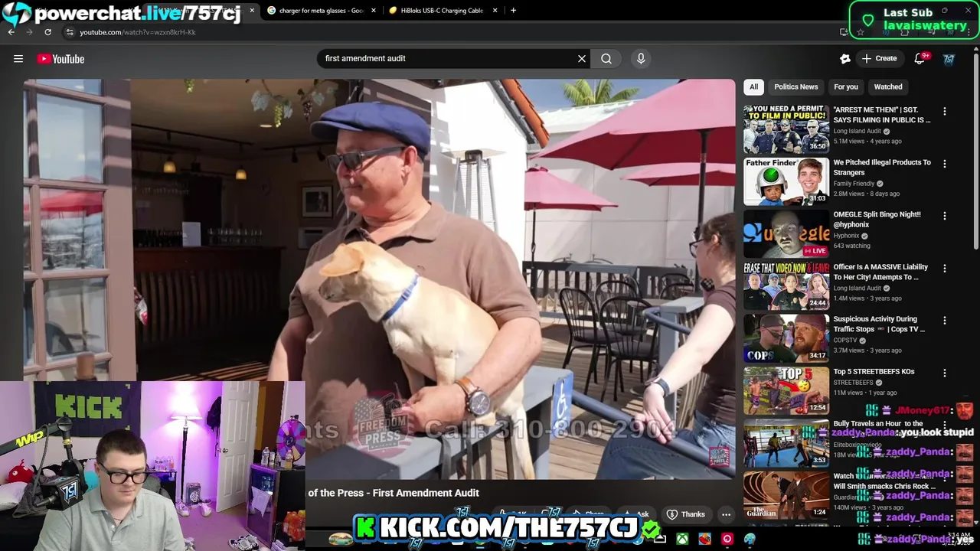The height and width of the screenshot is (551, 980).
Task: Visit Long Island Audit channel under ARREST ME
Action: (x=857, y=131)
